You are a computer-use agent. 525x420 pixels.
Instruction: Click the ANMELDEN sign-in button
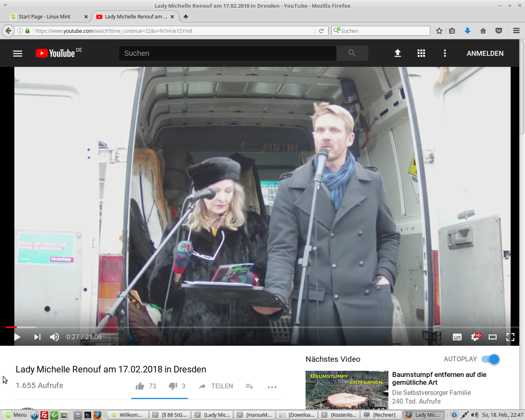pyautogui.click(x=485, y=53)
